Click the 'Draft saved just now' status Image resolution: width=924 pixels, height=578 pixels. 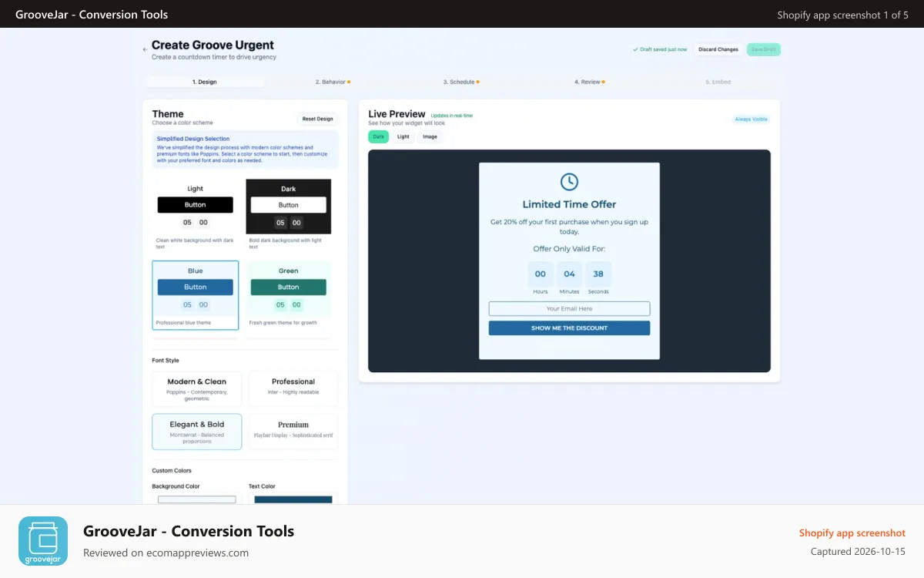tap(660, 49)
